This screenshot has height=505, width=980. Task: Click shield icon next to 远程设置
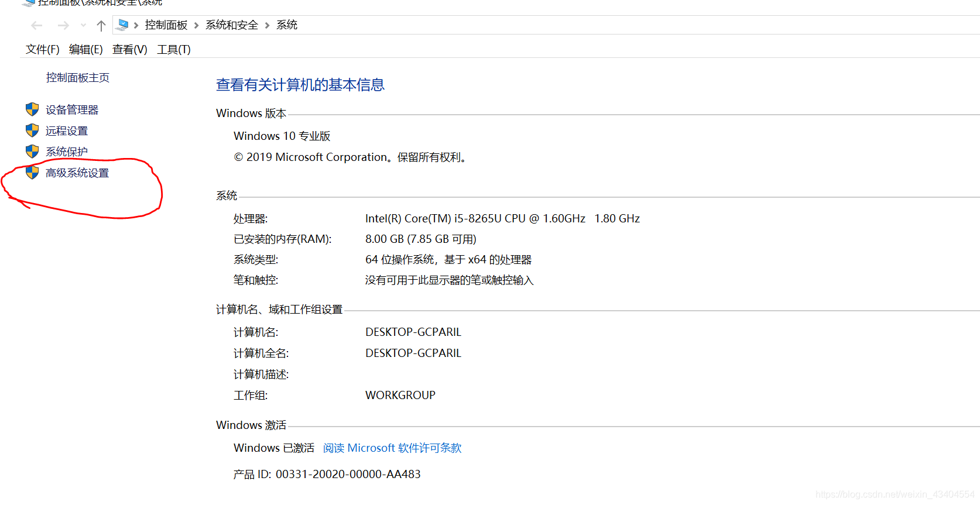coord(32,130)
